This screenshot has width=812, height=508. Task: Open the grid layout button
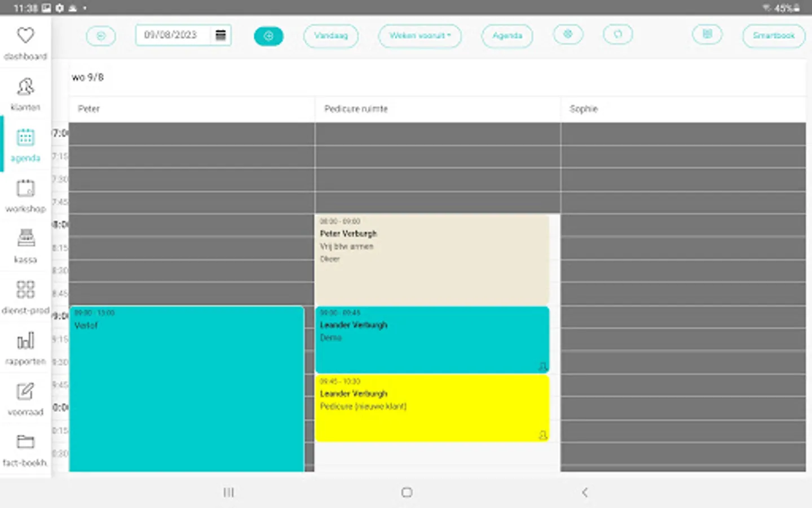707,34
